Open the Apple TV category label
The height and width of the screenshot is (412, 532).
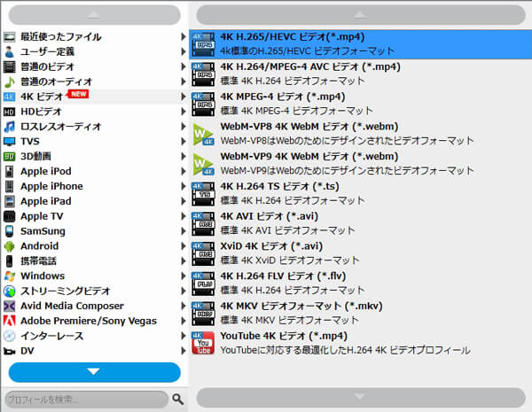pyautogui.click(x=42, y=216)
